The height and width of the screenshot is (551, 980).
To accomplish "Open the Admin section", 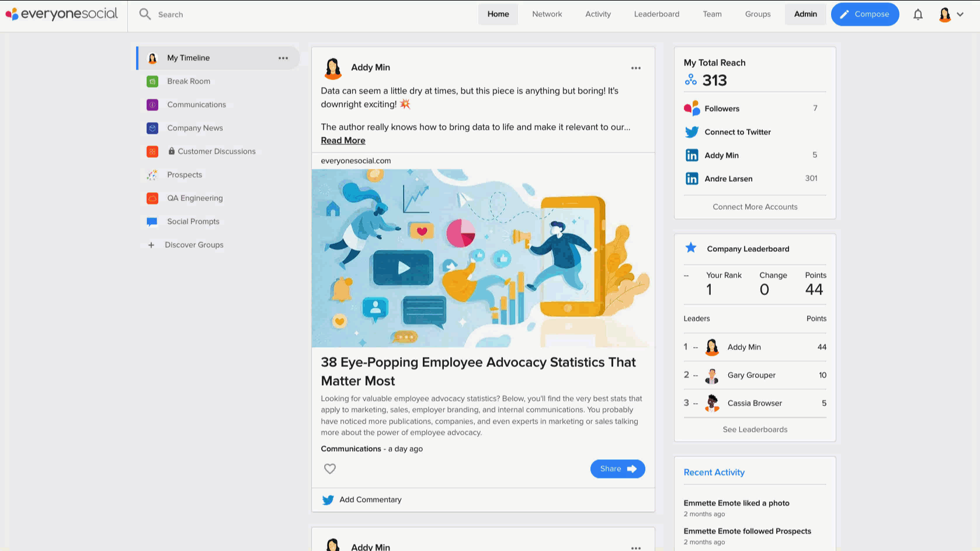I will coord(805,14).
